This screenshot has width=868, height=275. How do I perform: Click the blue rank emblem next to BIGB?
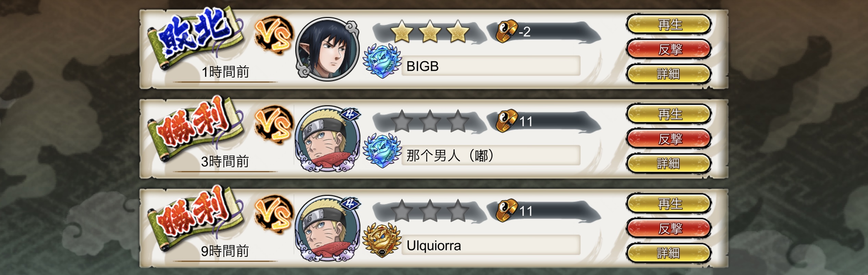coord(382,61)
